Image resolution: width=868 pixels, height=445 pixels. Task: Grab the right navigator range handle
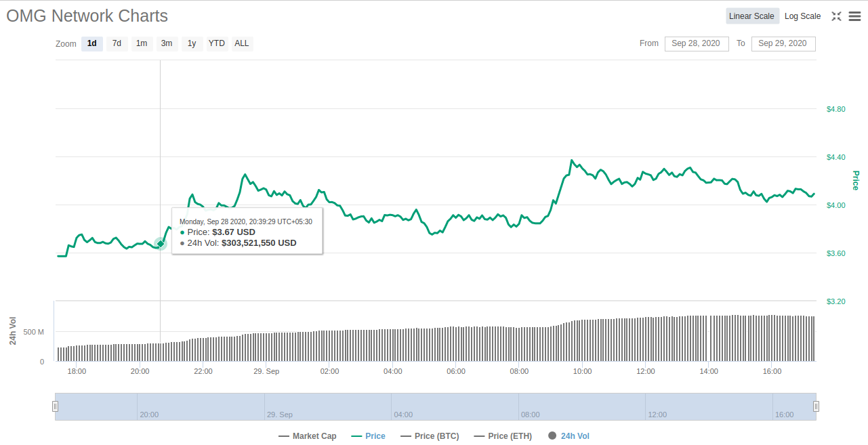click(x=816, y=406)
